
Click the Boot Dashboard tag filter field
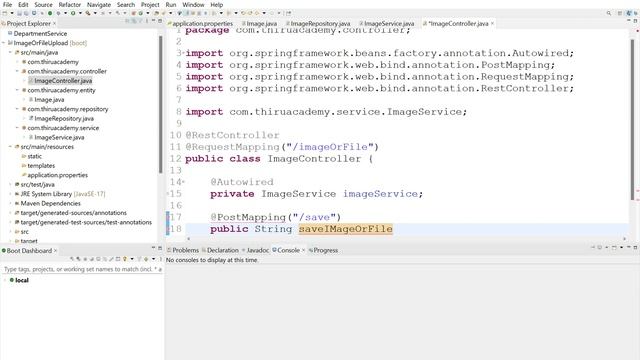(82, 269)
